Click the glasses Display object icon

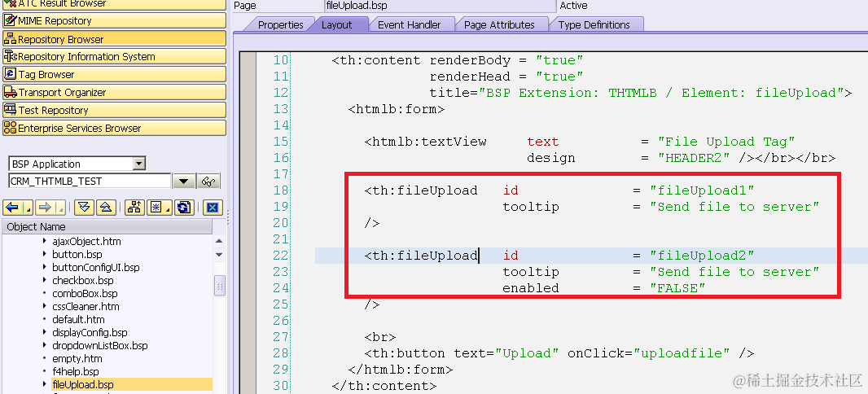coord(208,181)
